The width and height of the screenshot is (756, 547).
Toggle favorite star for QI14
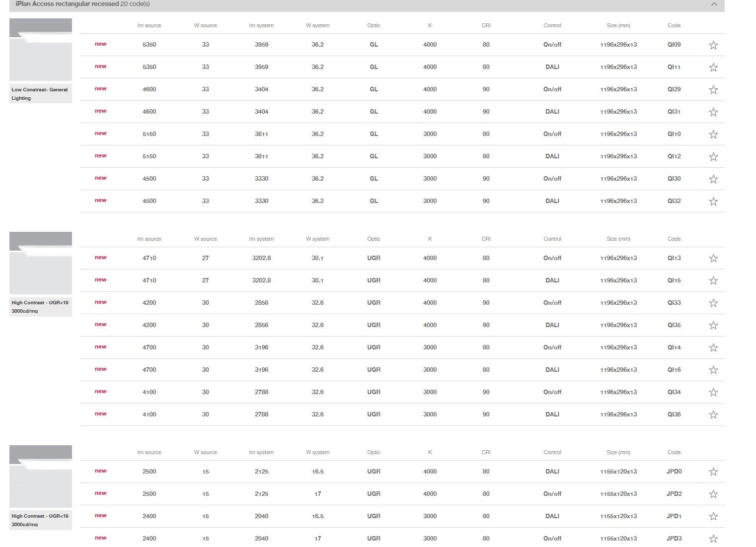tap(713, 348)
